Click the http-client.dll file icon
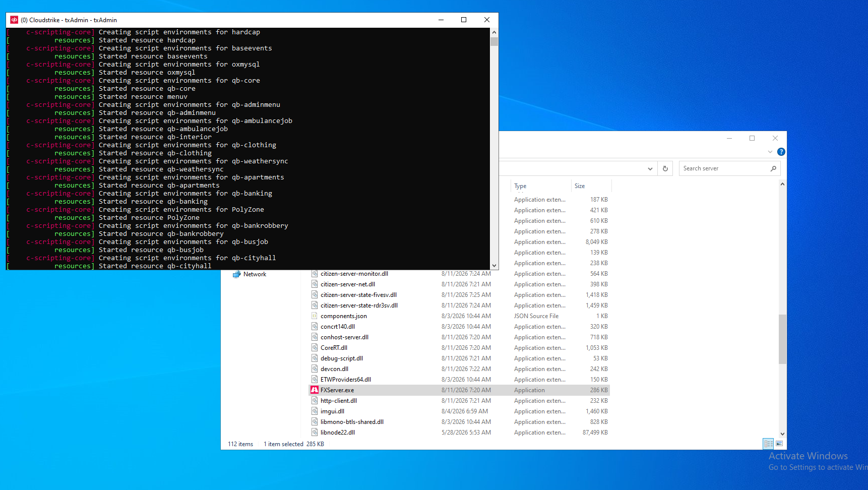868x490 pixels. (315, 401)
